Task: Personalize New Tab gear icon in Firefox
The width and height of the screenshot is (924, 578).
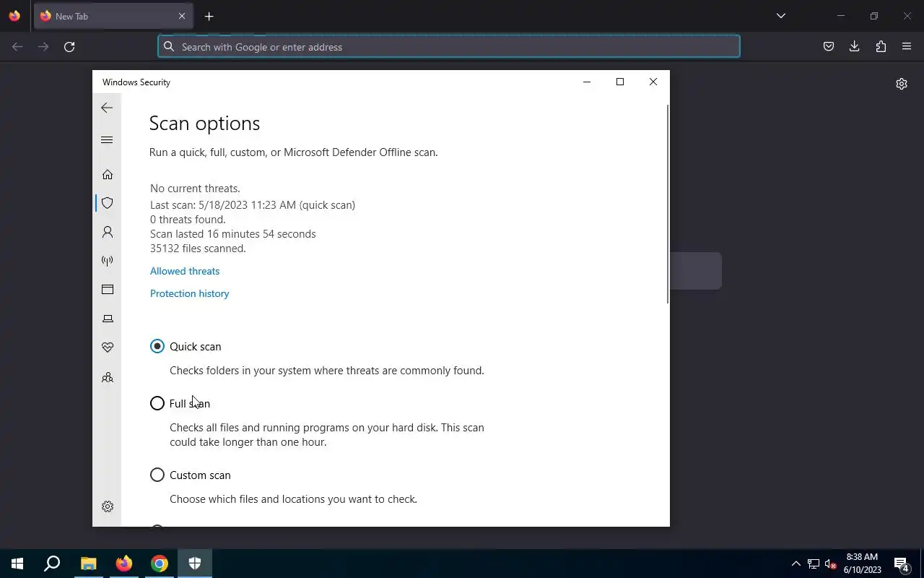Action: (x=902, y=84)
